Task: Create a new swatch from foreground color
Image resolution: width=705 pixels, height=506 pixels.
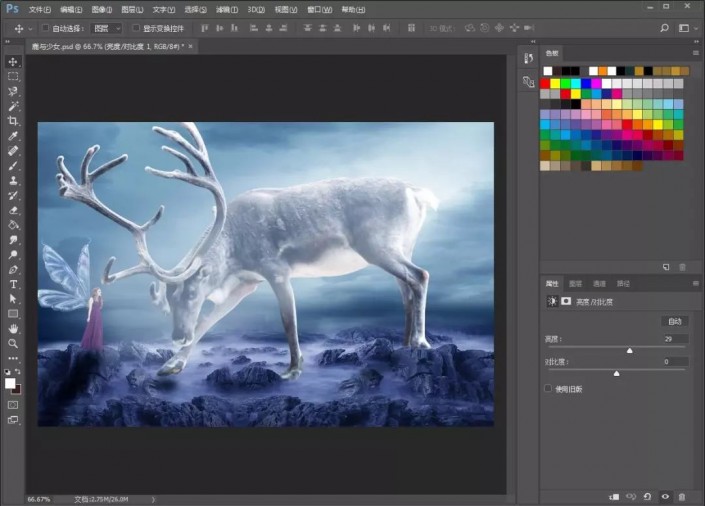Action: [666, 267]
